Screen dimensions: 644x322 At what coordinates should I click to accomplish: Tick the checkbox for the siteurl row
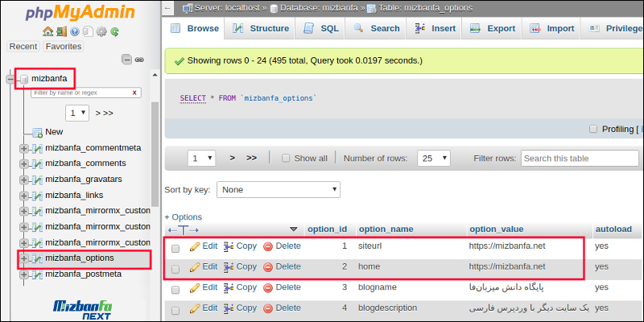(x=175, y=249)
